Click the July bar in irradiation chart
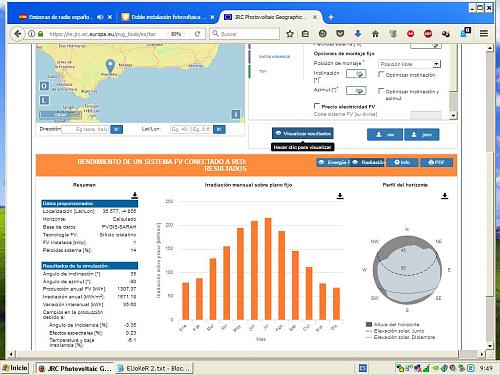 click(268, 269)
